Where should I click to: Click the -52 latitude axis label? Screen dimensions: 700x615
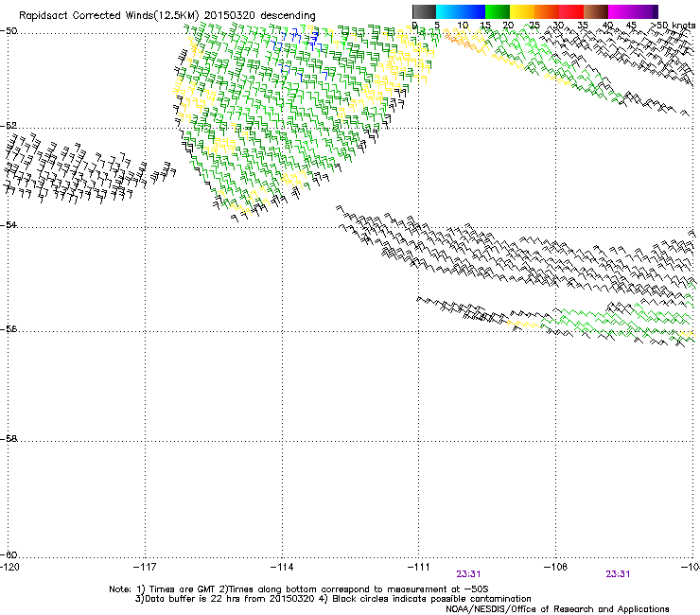click(x=9, y=126)
